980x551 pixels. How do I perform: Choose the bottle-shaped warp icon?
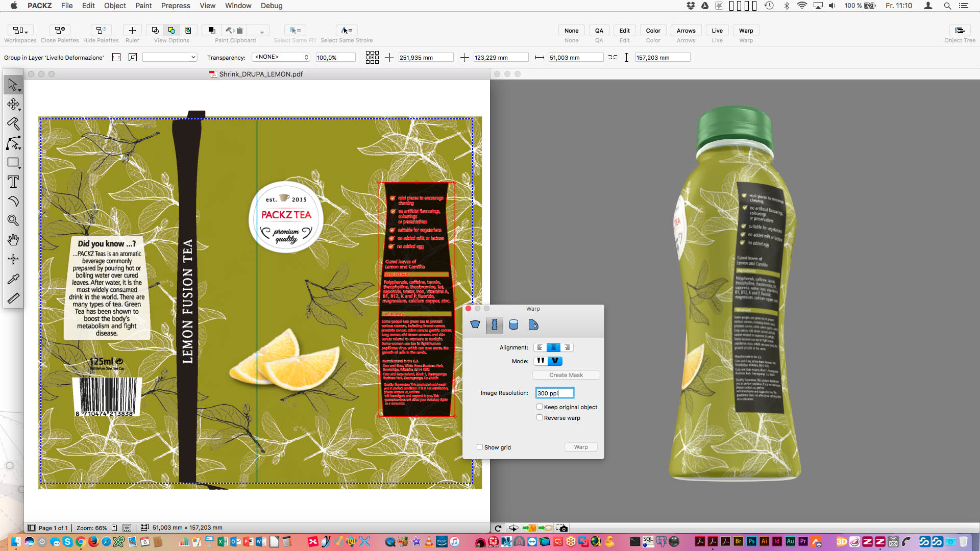click(494, 325)
